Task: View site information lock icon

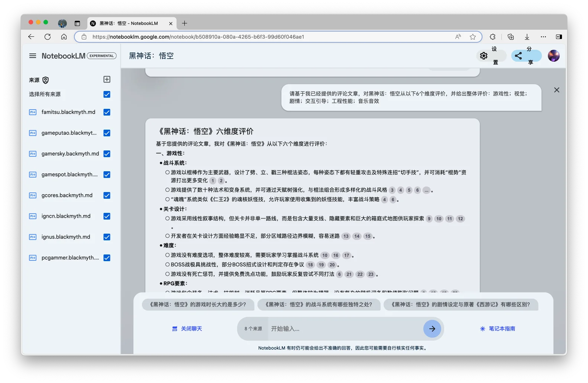Action: (x=84, y=37)
